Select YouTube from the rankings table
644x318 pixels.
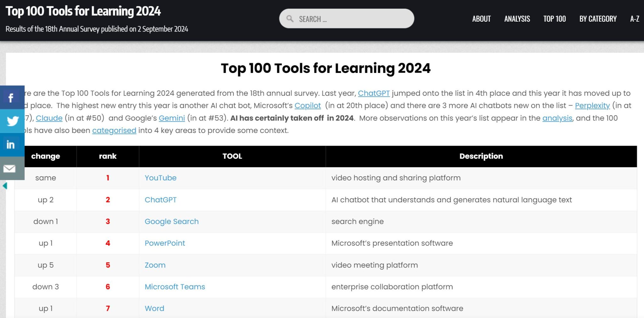click(160, 178)
